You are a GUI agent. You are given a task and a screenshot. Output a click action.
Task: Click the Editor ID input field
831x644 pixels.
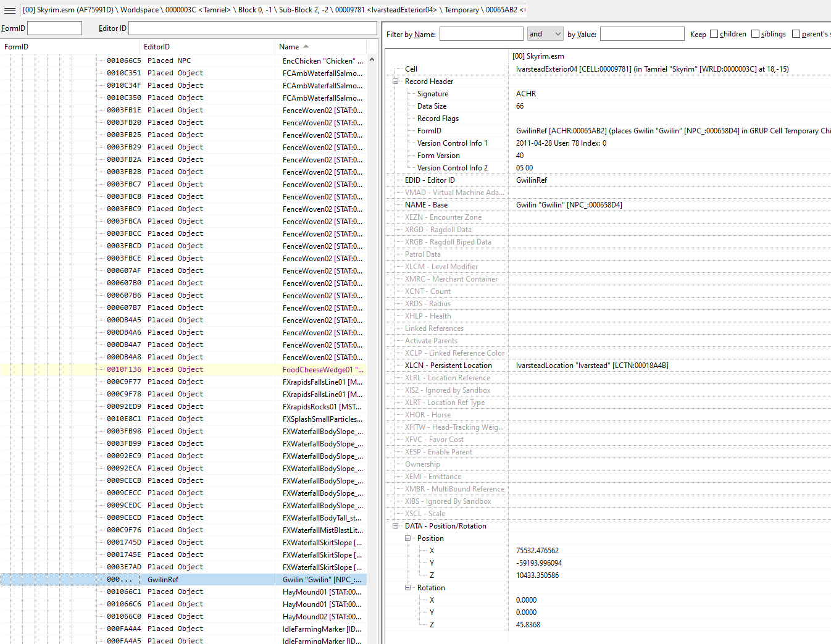[x=253, y=28]
